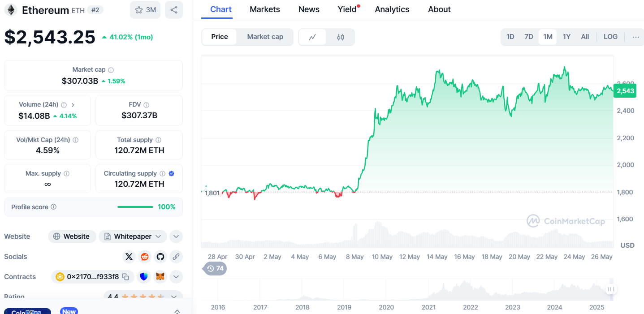
Task: Open Ethereum's GitHub social link
Action: (x=160, y=257)
